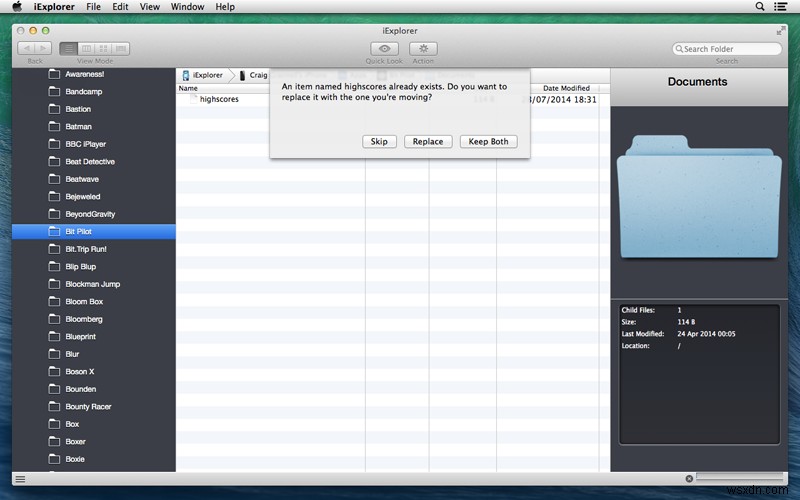Select the Bloom Box folder
Image resolution: width=800 pixels, height=500 pixels.
[x=94, y=302]
